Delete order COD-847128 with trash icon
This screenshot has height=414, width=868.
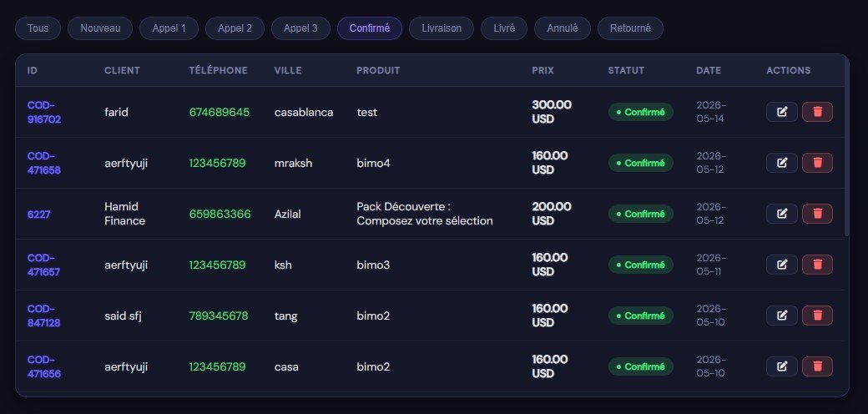pos(817,316)
